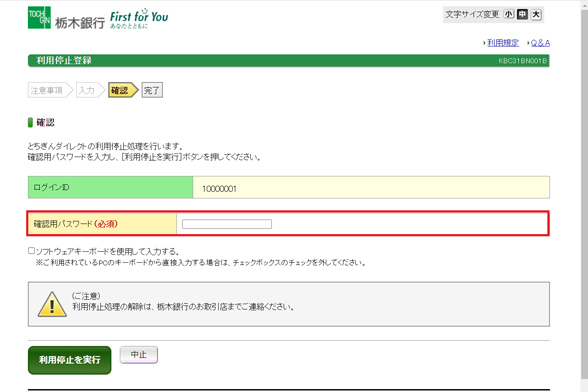This screenshot has width=588, height=392.
Task: Click the login ID value 10000001
Action: coord(219,189)
